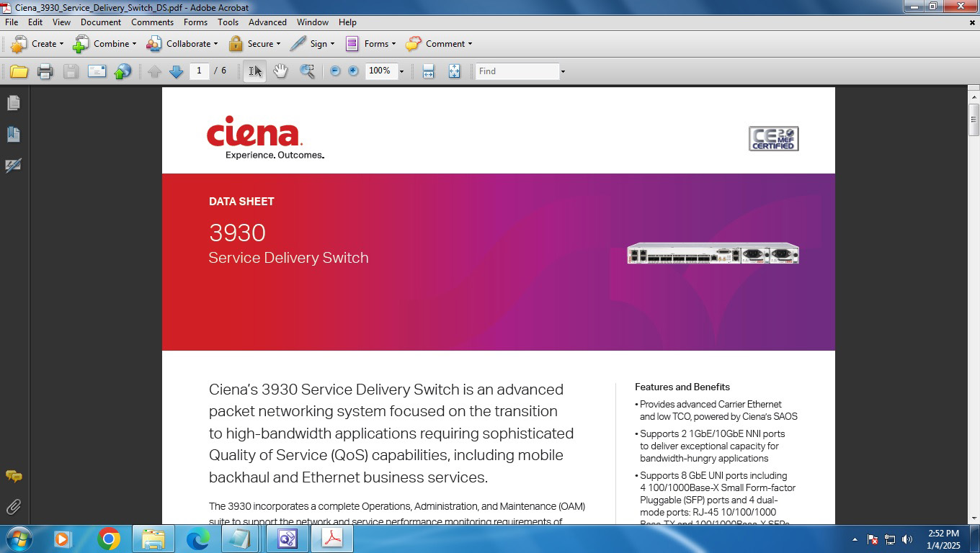Click the volume speaker tray icon

[907, 539]
